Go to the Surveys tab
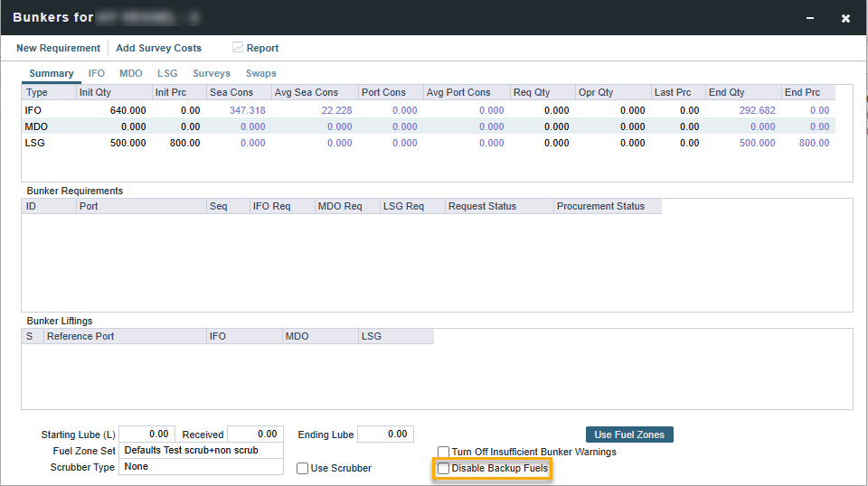Image resolution: width=868 pixels, height=486 pixels. tap(212, 73)
